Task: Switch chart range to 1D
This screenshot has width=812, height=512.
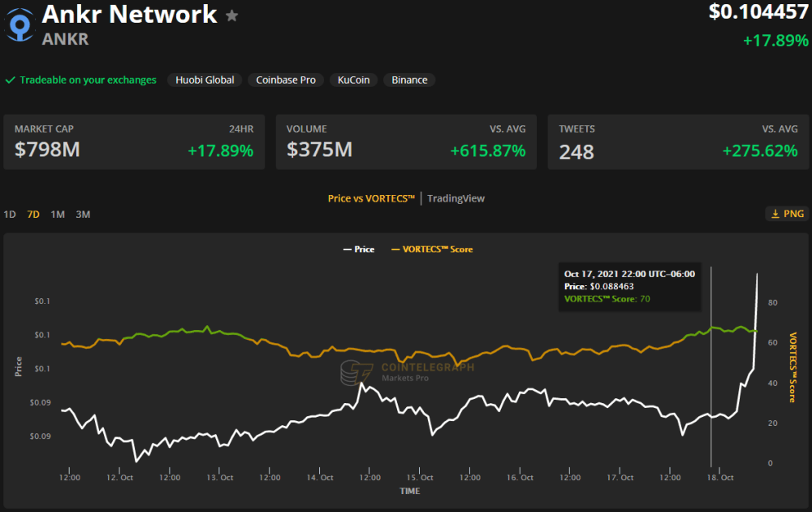Action: 10,214
